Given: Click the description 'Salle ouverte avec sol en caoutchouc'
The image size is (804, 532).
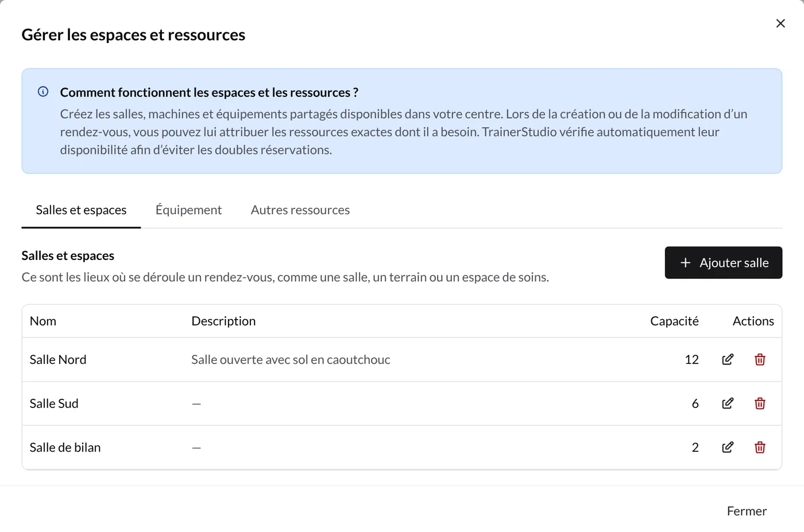Looking at the screenshot, I should pyautogui.click(x=291, y=360).
